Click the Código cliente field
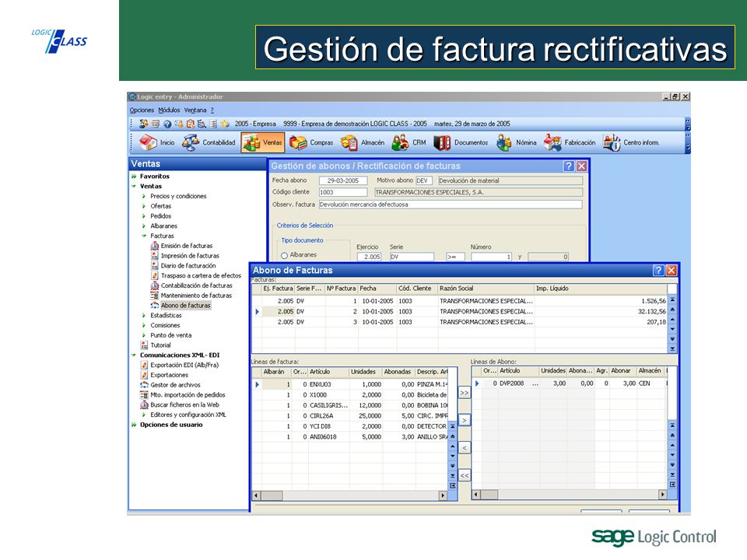 [343, 192]
